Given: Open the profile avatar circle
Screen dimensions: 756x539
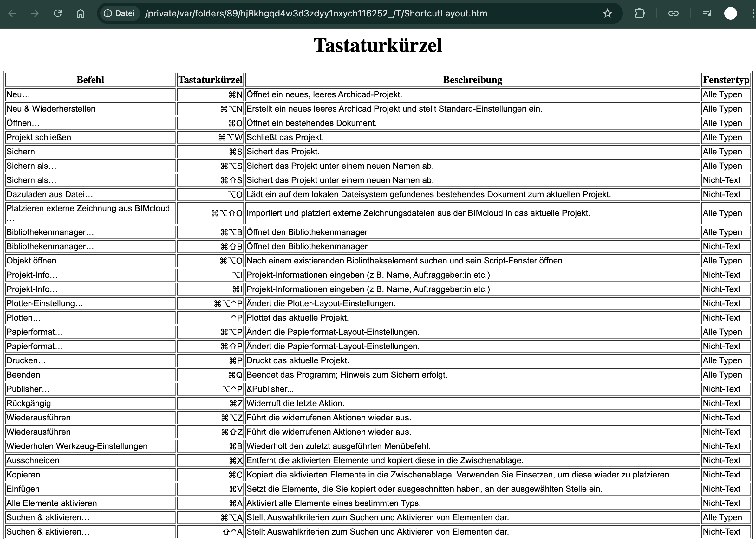Looking at the screenshot, I should tap(730, 13).
